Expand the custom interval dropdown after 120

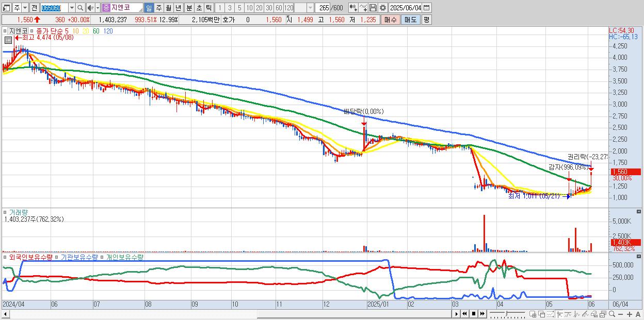coord(310,8)
